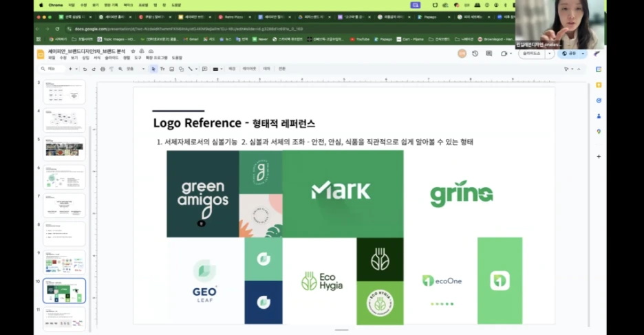Click the Chrome address bar URL
644x335 pixels.
(x=189, y=29)
